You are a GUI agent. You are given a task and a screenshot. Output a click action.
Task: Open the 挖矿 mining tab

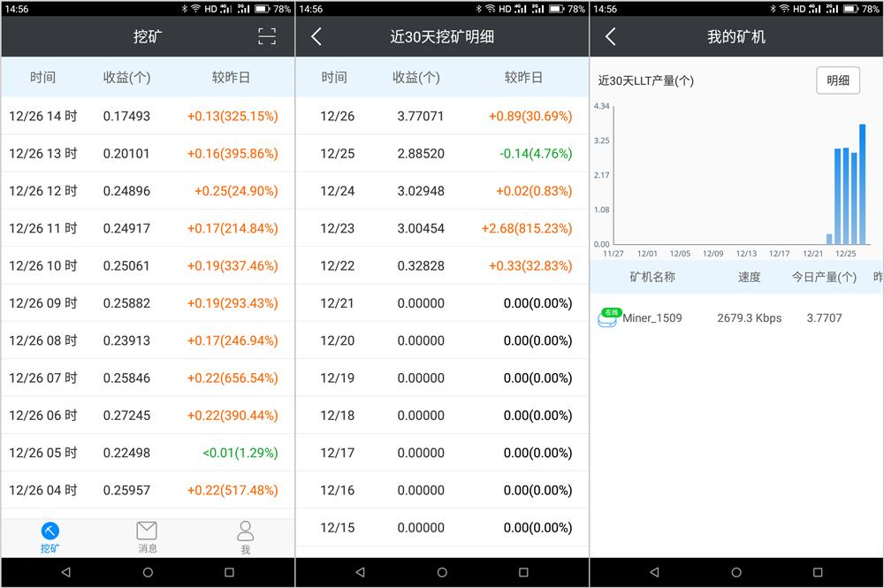click(50, 538)
